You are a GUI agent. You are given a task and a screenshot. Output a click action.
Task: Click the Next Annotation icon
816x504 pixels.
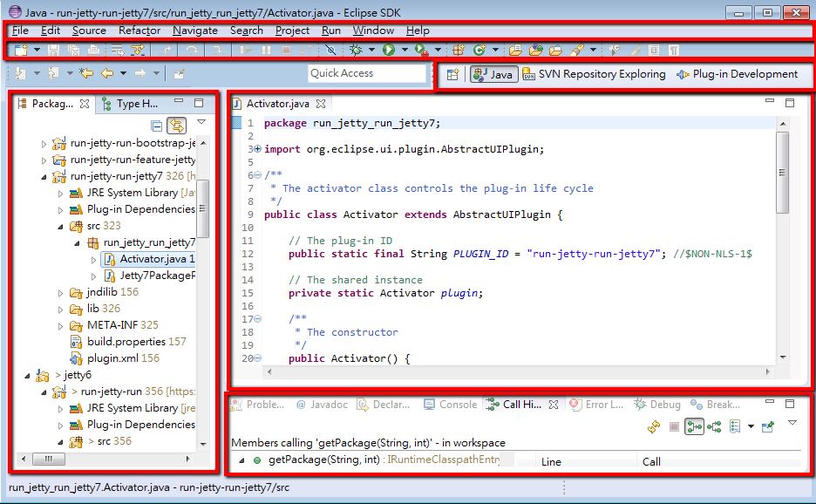point(20,73)
